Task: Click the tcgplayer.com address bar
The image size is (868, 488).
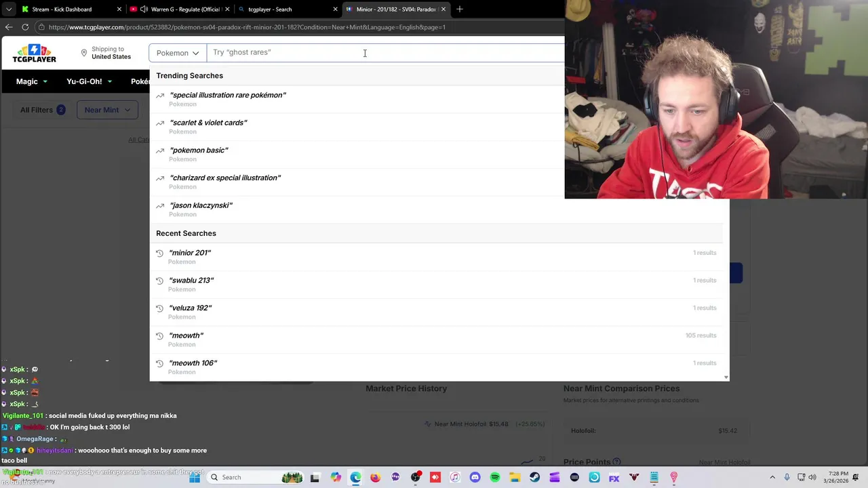Action: (x=298, y=27)
